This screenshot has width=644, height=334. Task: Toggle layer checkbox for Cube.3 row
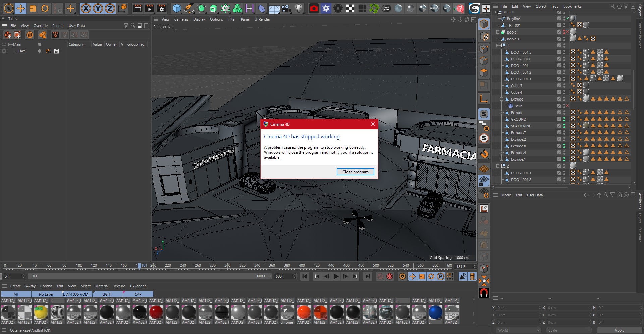pos(559,86)
